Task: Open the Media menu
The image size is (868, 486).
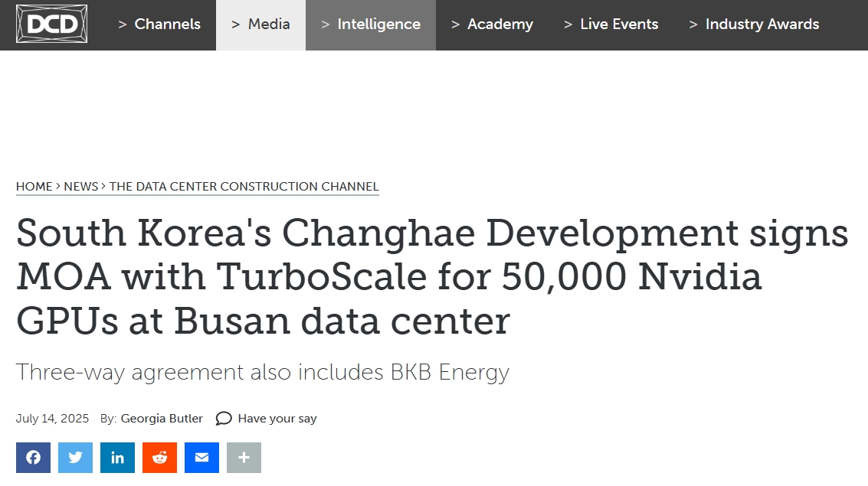Action: coord(260,24)
